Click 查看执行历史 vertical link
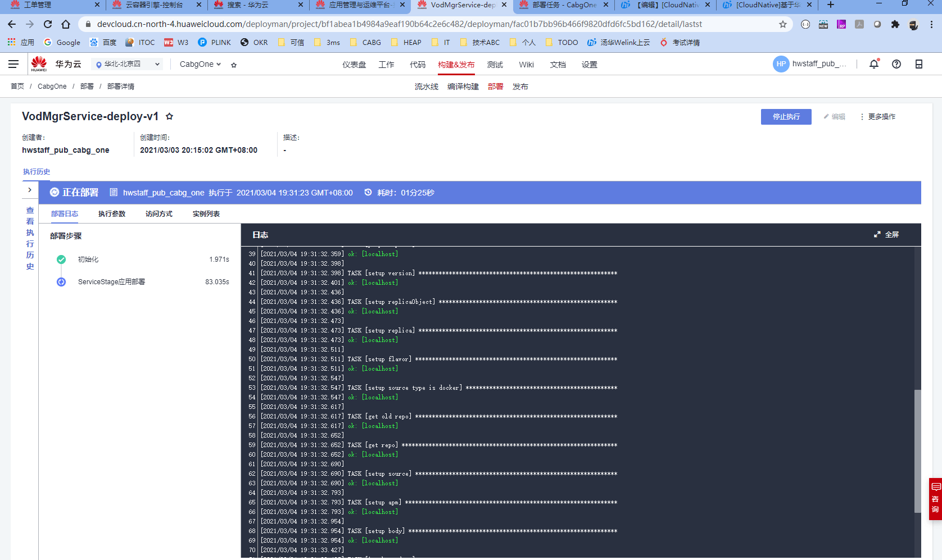Screen dimensions: 942x560 (30, 238)
